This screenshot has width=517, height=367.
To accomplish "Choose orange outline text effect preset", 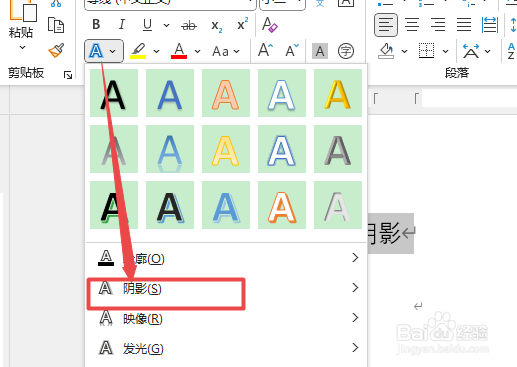I will pyautogui.click(x=226, y=93).
